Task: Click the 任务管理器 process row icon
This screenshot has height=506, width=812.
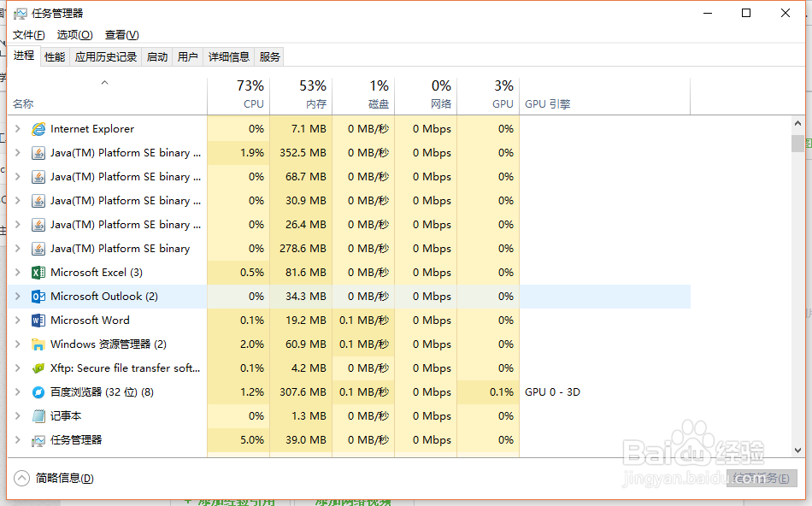Action: 38,440
